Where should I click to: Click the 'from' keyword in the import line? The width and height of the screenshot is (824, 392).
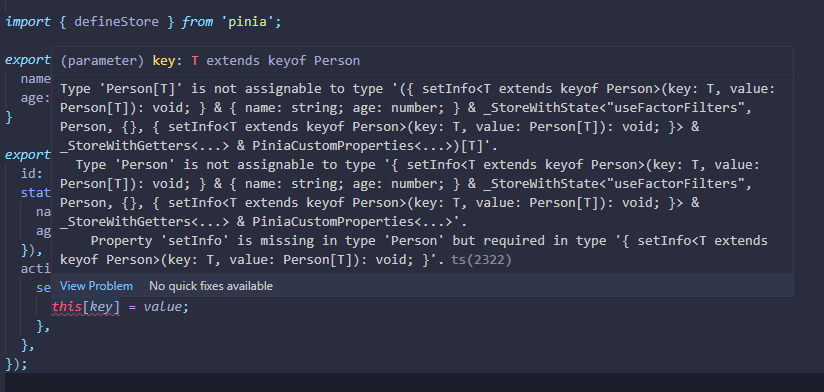coord(197,22)
